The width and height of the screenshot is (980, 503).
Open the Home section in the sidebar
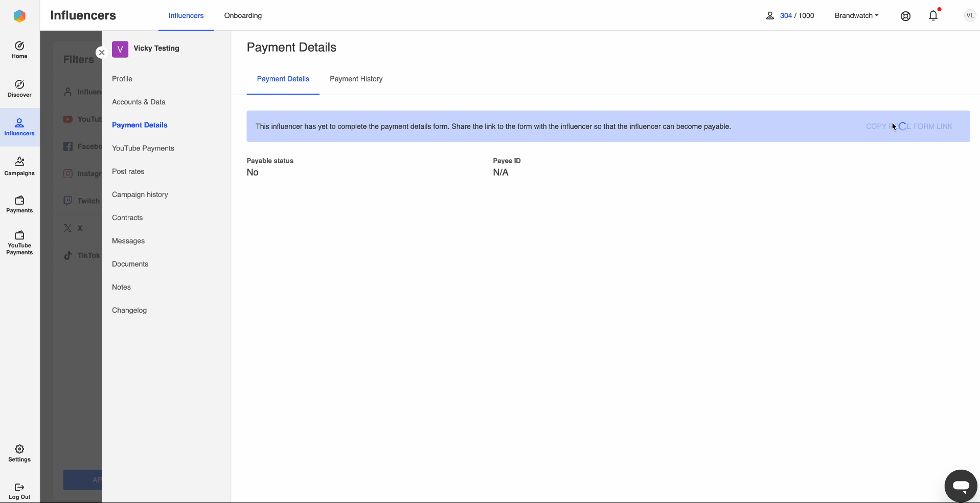pyautogui.click(x=19, y=49)
